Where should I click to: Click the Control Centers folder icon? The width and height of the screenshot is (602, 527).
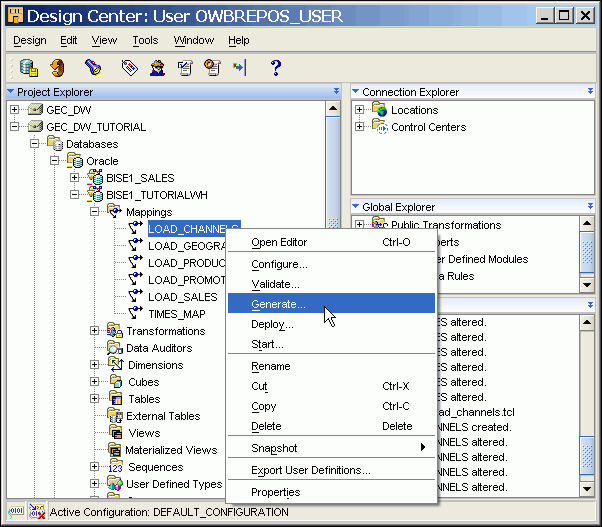[380, 126]
